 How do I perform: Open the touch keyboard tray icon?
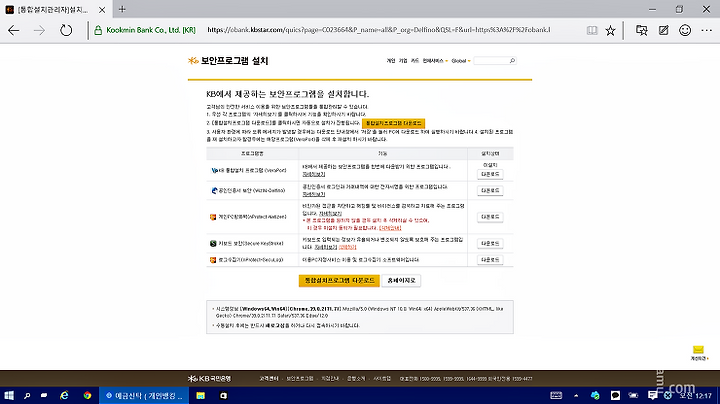coord(556,395)
